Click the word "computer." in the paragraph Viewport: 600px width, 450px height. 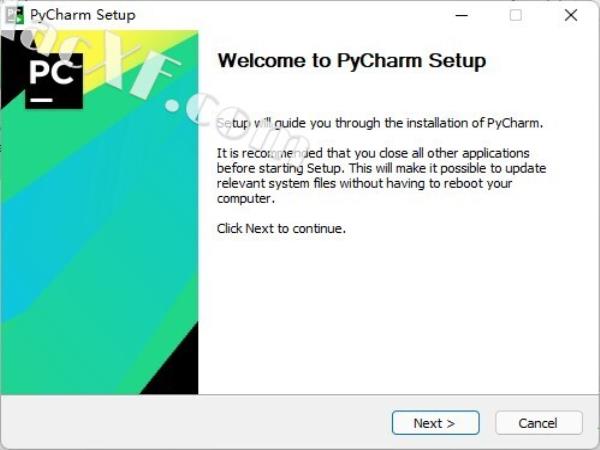(246, 199)
